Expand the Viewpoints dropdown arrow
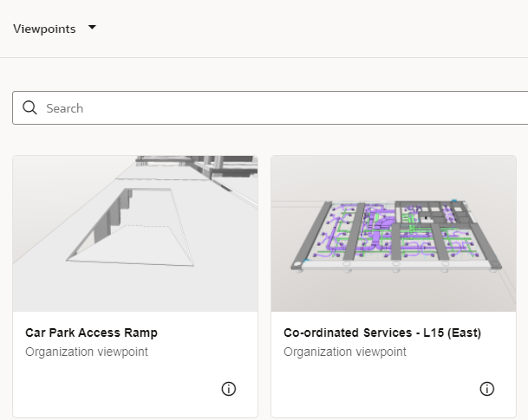The image size is (528, 420). coord(92,27)
